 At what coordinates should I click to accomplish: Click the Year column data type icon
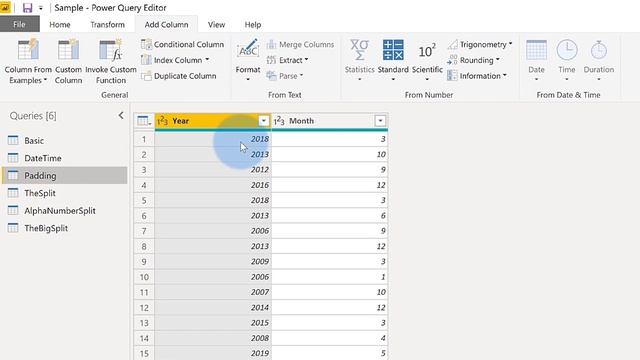pyautogui.click(x=162, y=121)
